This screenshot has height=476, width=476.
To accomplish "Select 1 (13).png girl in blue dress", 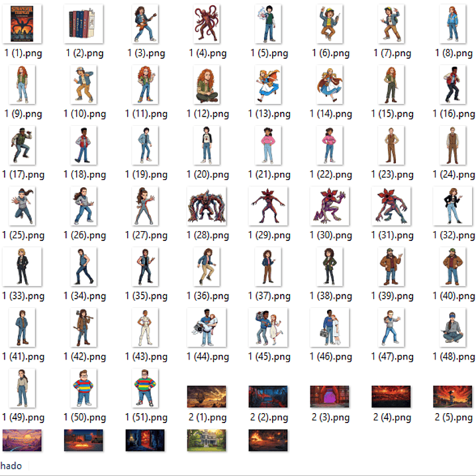I will coord(269,85).
